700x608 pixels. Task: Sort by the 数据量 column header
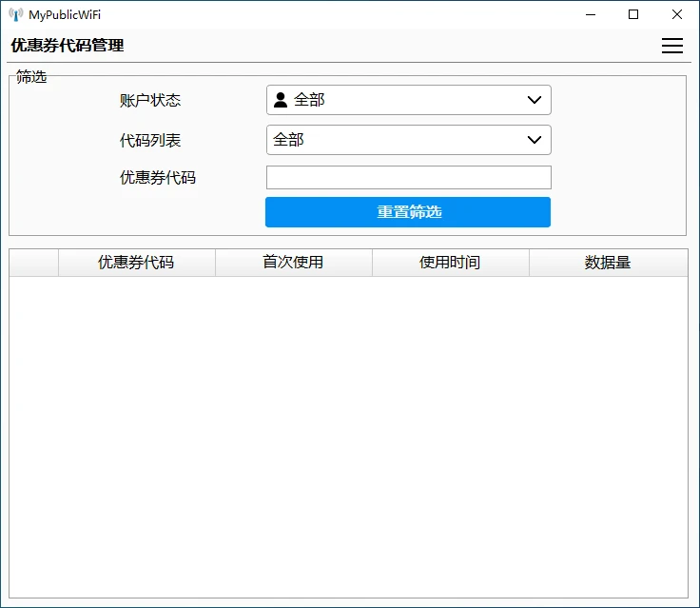pos(608,263)
